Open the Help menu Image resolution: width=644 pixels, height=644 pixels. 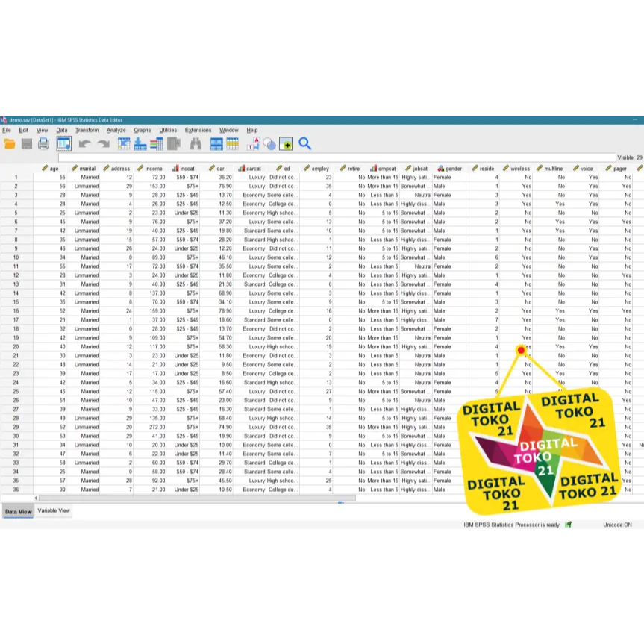(251, 130)
